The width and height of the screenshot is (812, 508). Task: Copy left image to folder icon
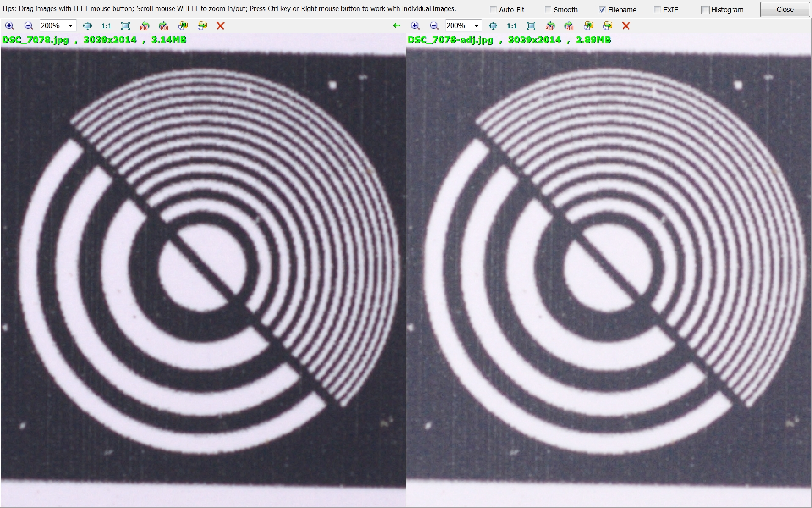(183, 26)
